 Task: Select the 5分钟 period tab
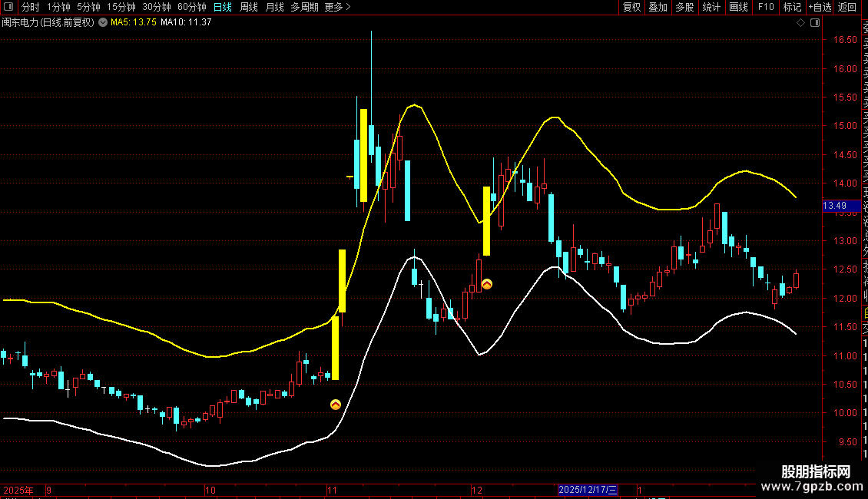tap(88, 7)
